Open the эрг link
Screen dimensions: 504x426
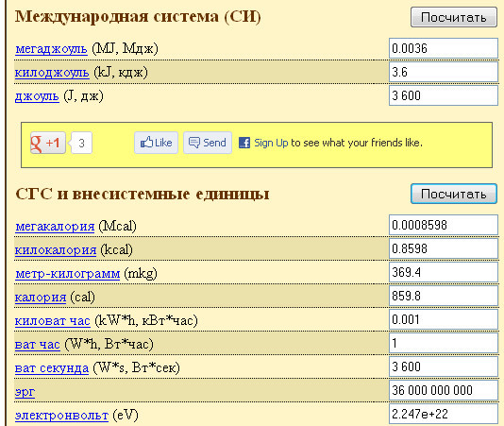(x=25, y=392)
